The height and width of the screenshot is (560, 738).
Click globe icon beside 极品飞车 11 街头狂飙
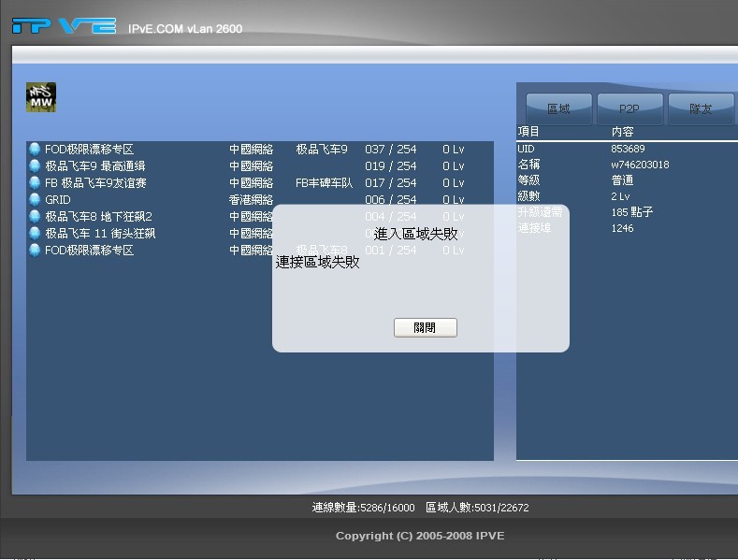35,234
